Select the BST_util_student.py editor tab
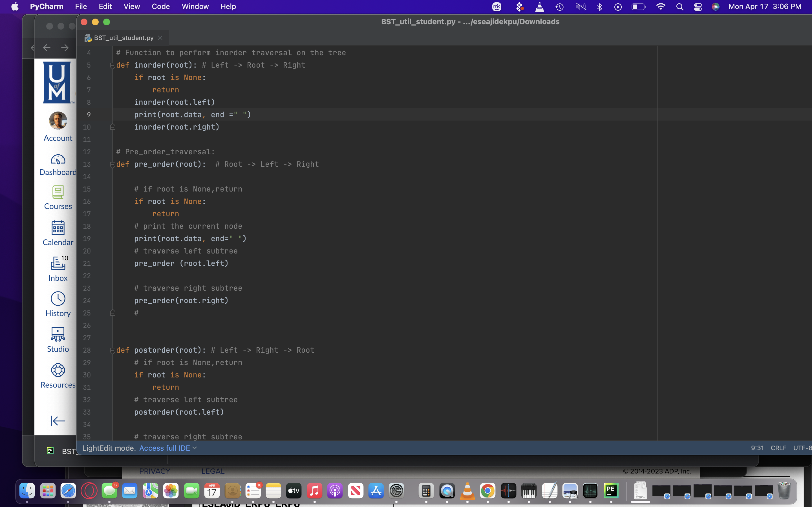Image resolution: width=812 pixels, height=507 pixels. [123, 37]
